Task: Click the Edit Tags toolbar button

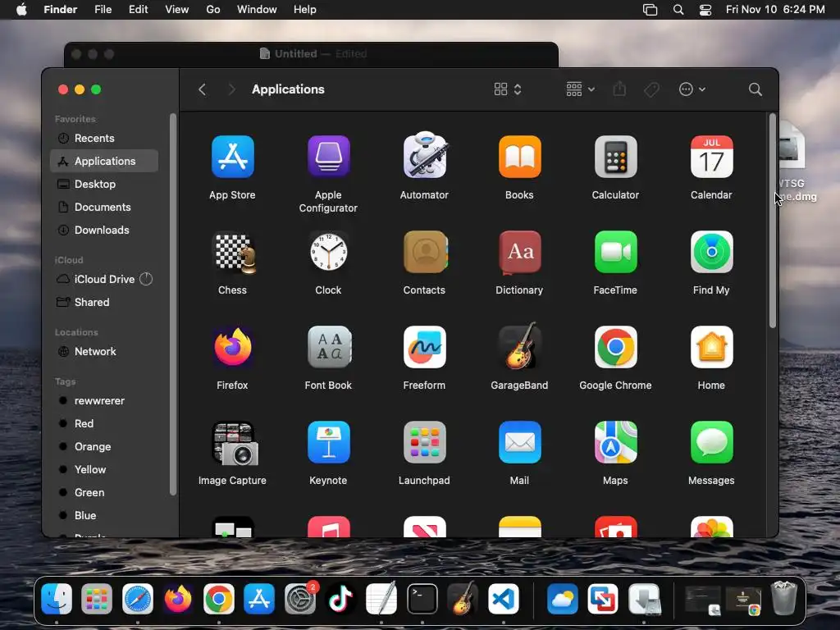Action: pyautogui.click(x=651, y=89)
